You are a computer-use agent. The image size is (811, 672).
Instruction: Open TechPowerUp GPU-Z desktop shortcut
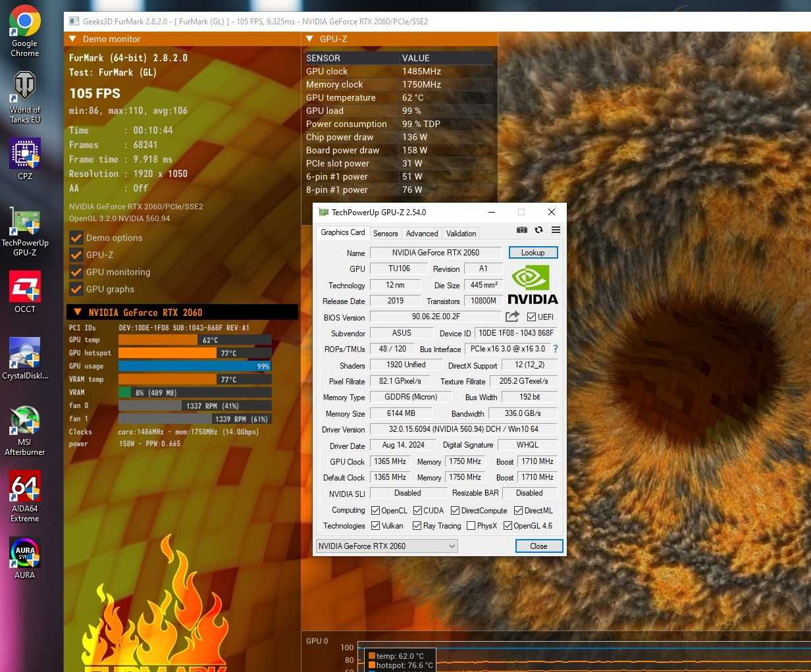point(25,231)
